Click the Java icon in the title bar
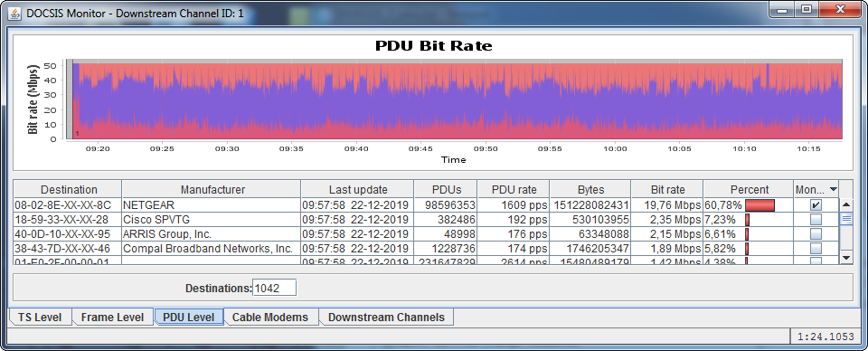 tap(15, 14)
